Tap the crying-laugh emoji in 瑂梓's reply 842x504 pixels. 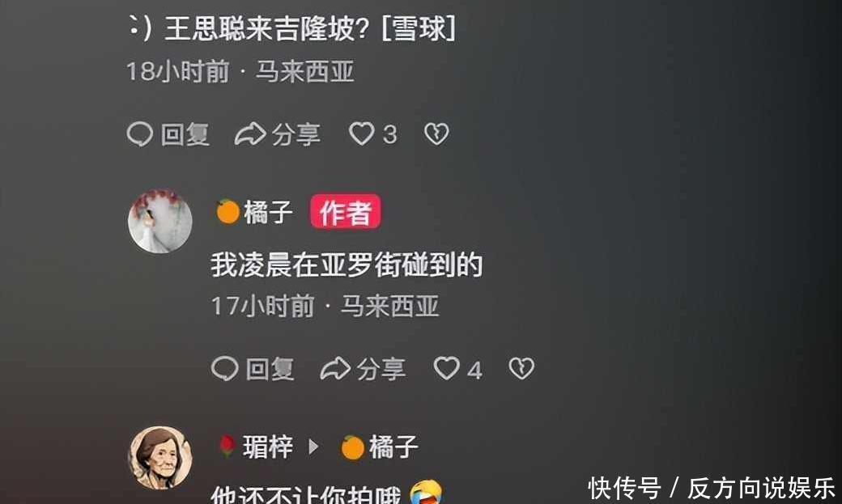click(427, 492)
